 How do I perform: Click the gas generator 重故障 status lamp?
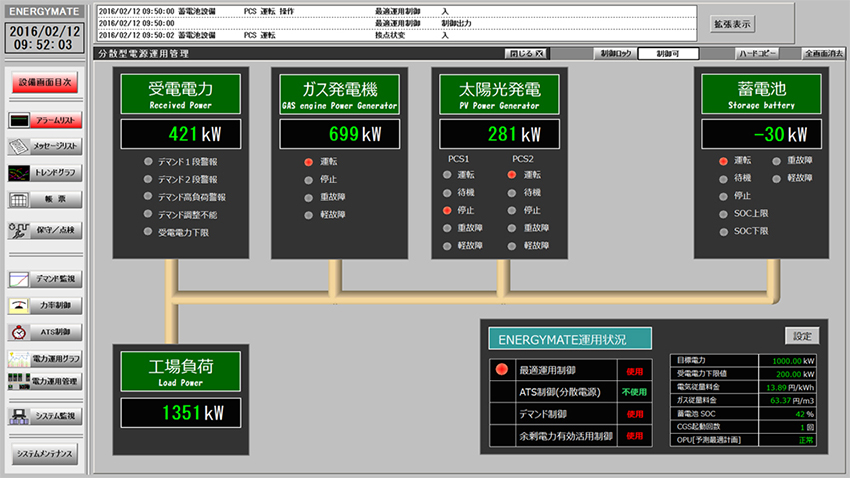click(x=308, y=197)
